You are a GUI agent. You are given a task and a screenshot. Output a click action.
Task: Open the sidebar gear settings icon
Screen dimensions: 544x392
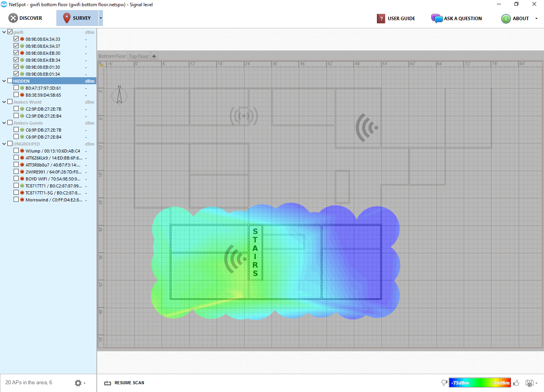(78, 383)
